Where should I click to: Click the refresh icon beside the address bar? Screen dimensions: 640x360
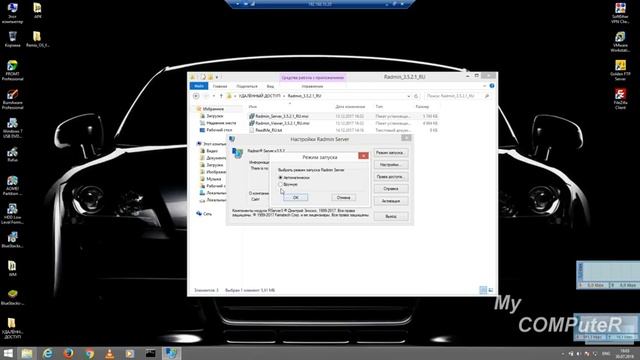tap(416, 96)
